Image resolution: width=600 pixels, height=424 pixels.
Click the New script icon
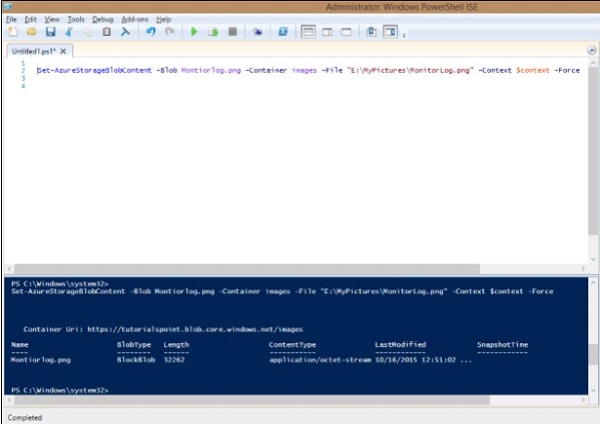[x=12, y=32]
